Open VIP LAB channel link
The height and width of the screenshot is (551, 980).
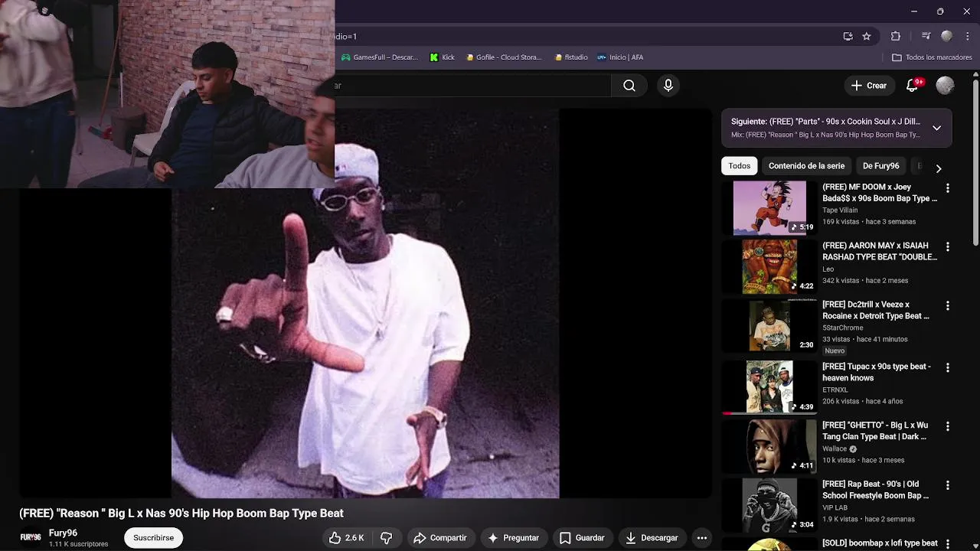835,507
